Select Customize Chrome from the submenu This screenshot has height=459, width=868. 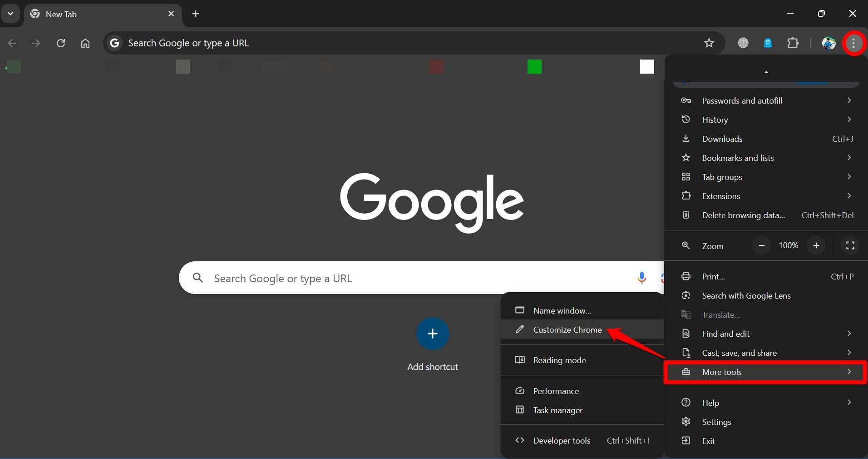[567, 329]
